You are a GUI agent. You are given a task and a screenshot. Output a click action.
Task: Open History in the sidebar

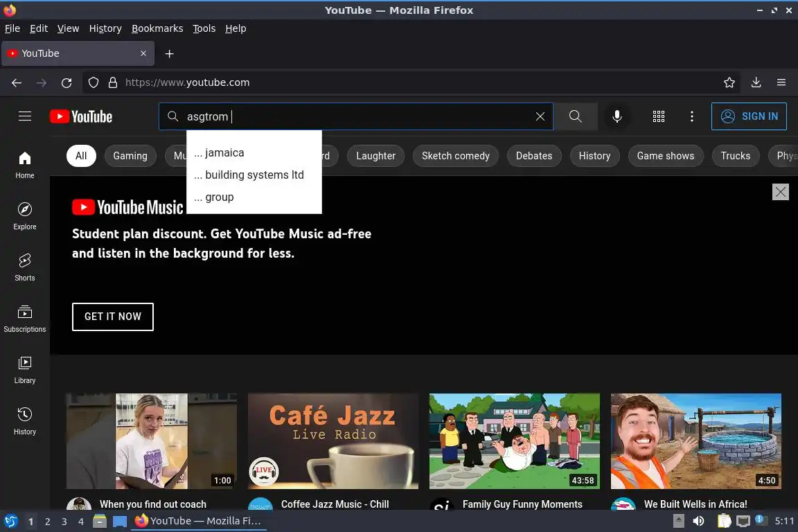click(24, 422)
